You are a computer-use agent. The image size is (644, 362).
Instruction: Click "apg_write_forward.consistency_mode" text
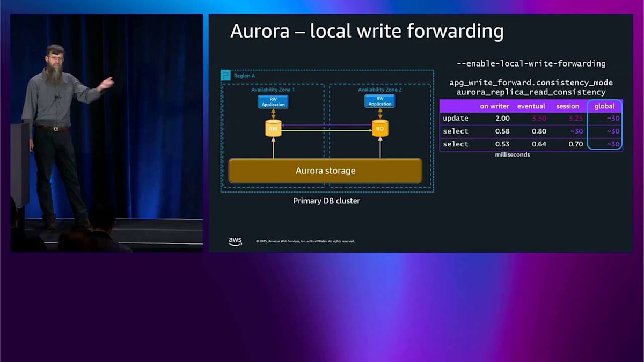point(531,83)
